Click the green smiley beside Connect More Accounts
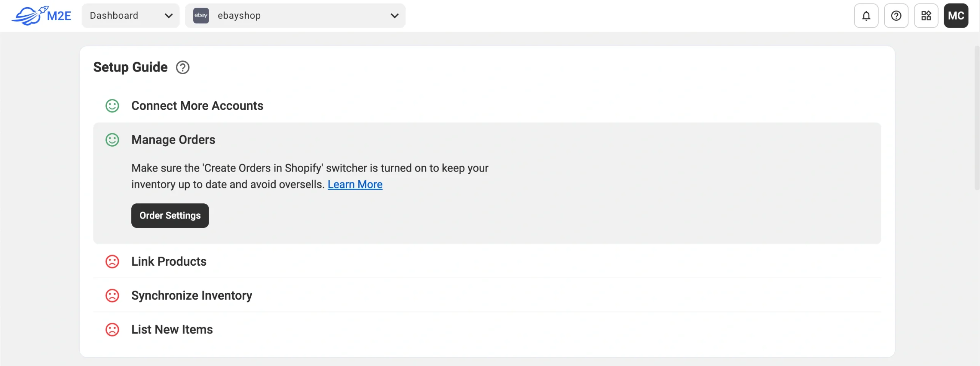This screenshot has height=366, width=980. pos(112,106)
